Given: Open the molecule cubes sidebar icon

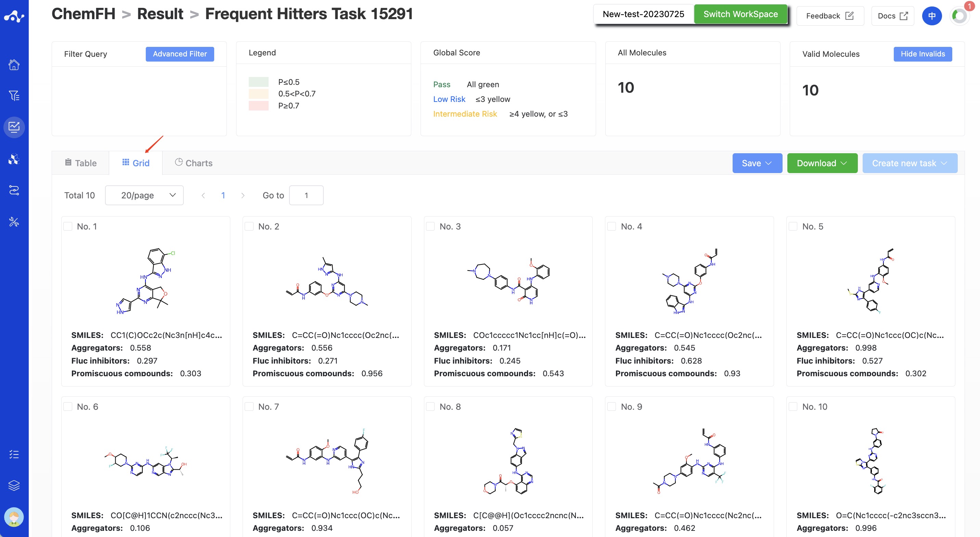Looking at the screenshot, I should 14,159.
